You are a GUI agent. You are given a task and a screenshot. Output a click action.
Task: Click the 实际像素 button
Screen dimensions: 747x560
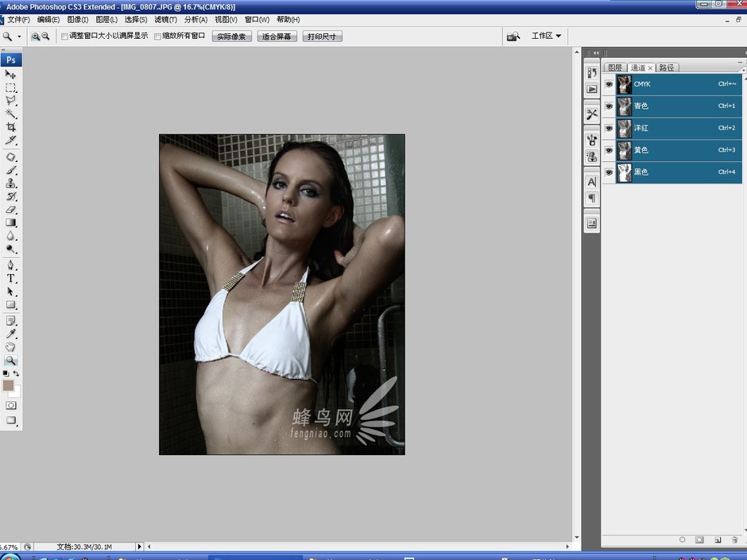(x=231, y=37)
